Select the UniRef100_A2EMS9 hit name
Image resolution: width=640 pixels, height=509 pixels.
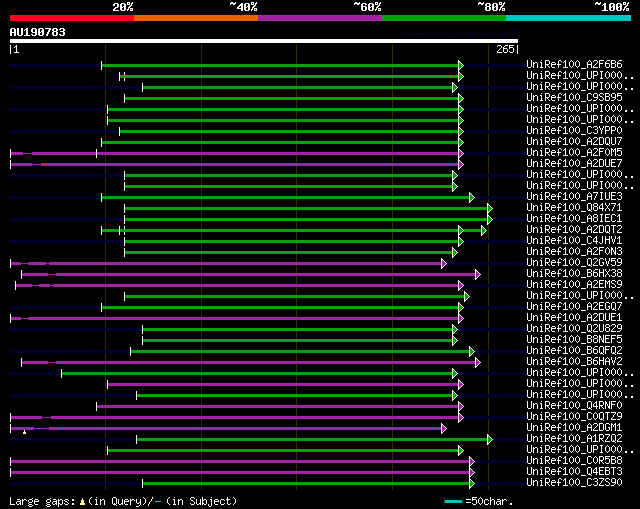click(574, 285)
